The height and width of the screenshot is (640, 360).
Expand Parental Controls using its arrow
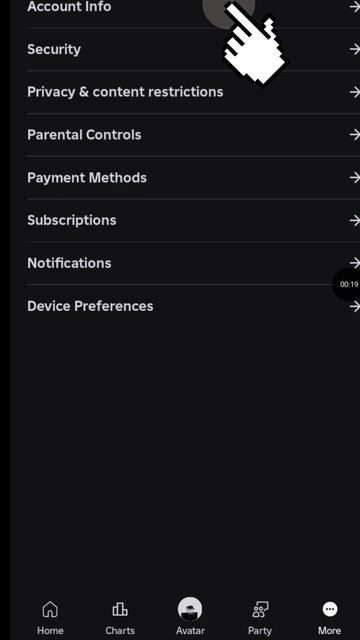tap(354, 135)
